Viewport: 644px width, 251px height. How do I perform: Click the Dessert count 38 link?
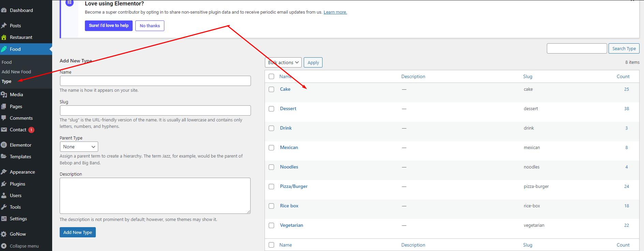click(x=627, y=108)
